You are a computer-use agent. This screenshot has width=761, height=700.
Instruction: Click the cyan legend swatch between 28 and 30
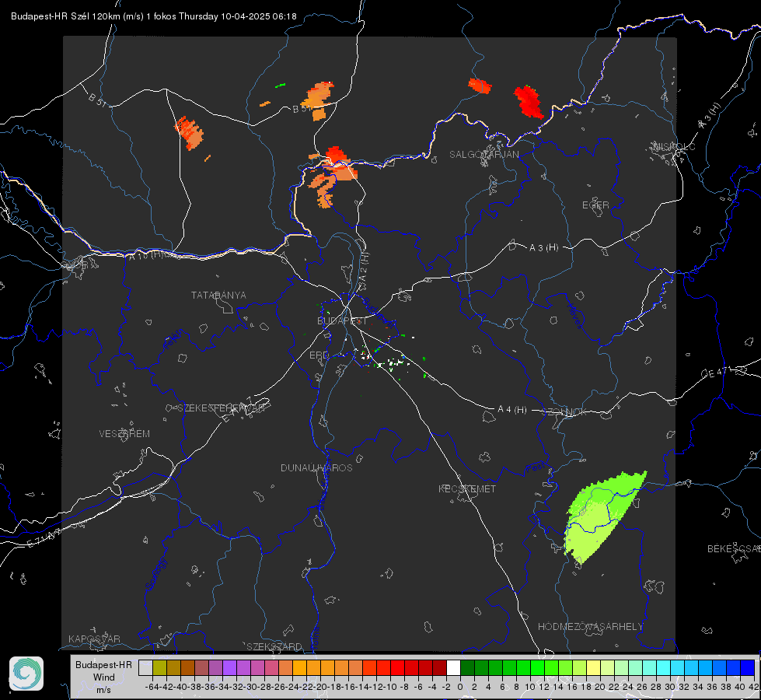pos(664,667)
